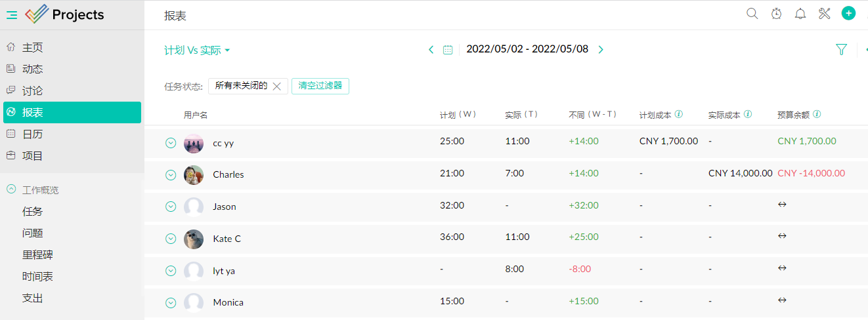The width and height of the screenshot is (868, 320).
Task: Open the search magnifier icon
Action: 752,14
